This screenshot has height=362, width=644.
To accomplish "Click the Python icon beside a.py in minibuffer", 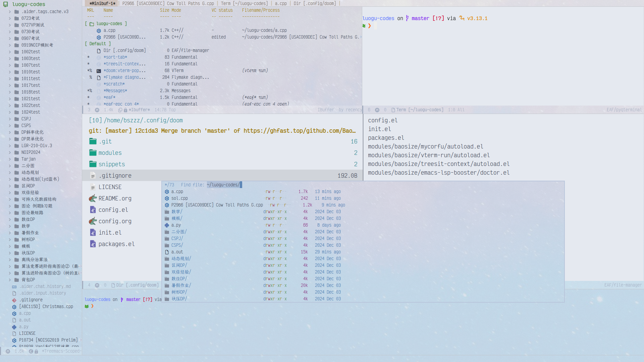I will coord(167,225).
